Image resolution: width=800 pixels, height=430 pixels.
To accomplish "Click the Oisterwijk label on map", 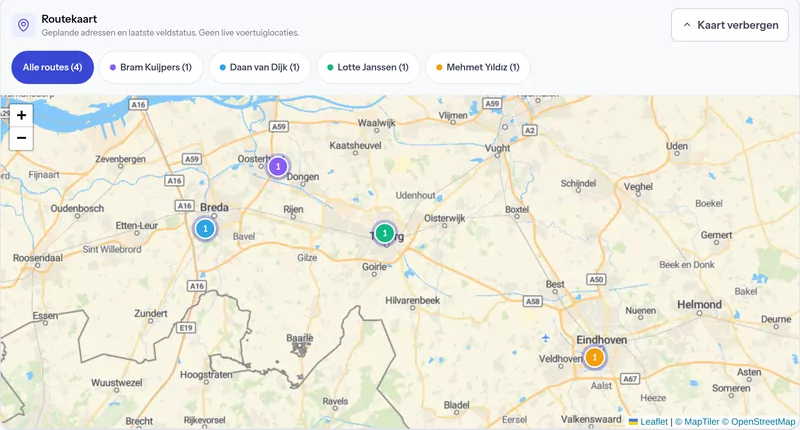I will [445, 218].
